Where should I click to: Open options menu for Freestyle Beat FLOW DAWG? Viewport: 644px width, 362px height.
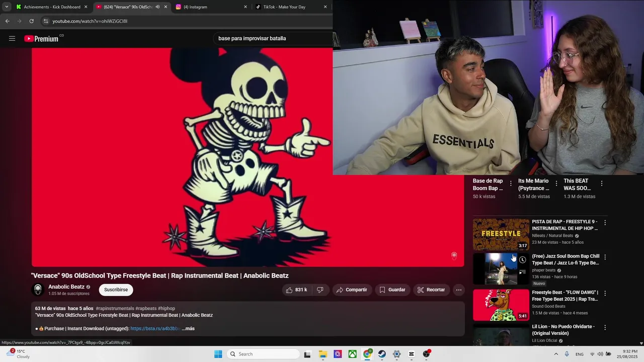605,293
